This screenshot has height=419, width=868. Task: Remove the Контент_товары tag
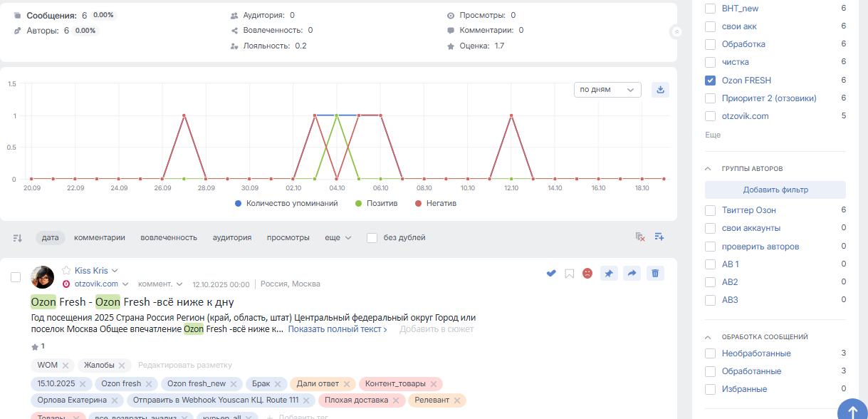pyautogui.click(x=434, y=383)
